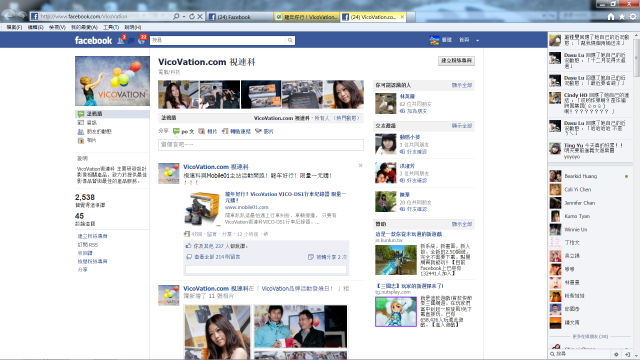
Task: Click the comment input box under first post
Action: point(266,270)
